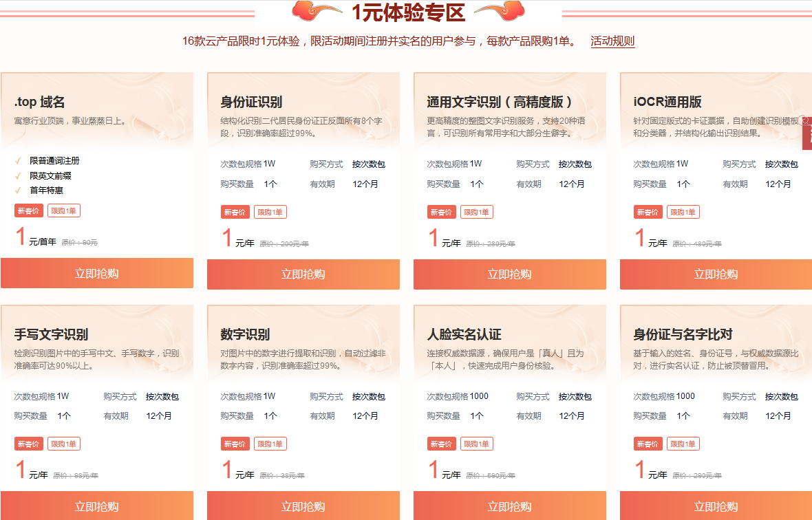Viewport: 812px width, 520px height.
Task: Click 立即抢购 for 身份证与名字比对
Action: 716,506
